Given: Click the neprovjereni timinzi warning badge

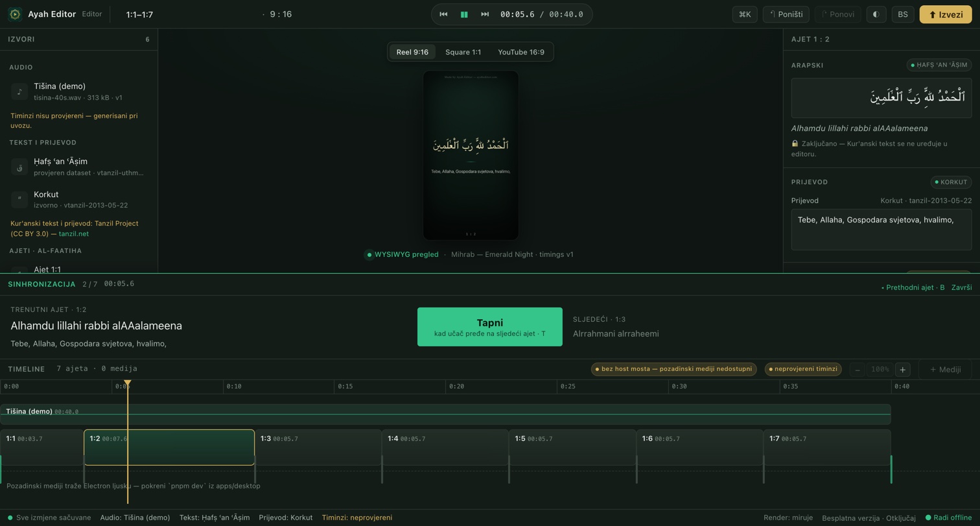Looking at the screenshot, I should (803, 369).
